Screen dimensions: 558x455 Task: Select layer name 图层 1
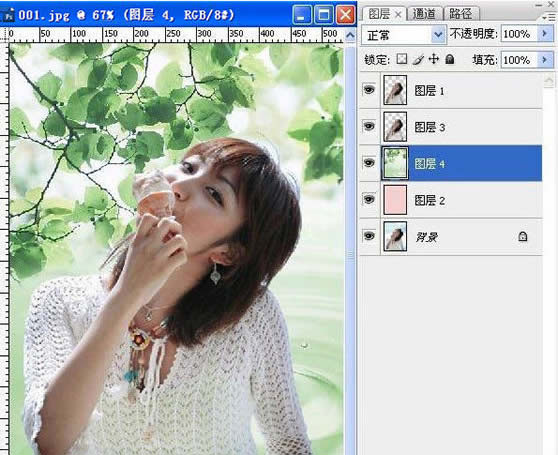[x=430, y=91]
